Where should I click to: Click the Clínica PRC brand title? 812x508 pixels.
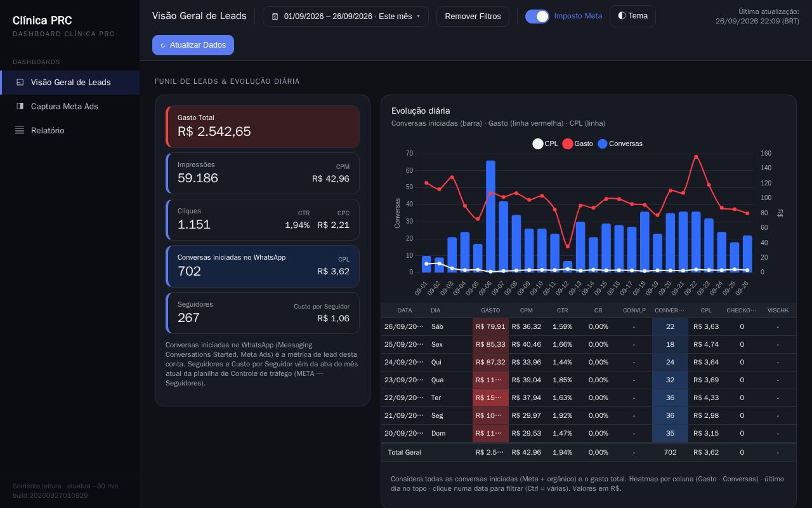42,21
